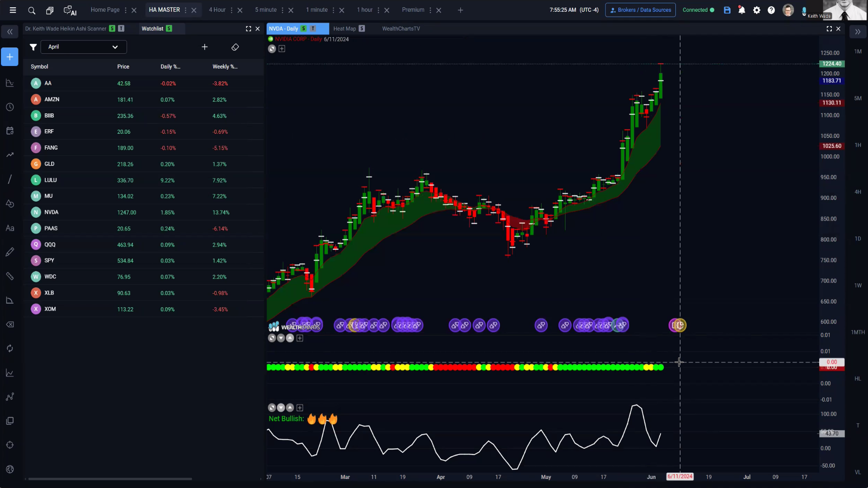868x488 pixels.
Task: Click the user profile avatar
Action: (x=788, y=10)
